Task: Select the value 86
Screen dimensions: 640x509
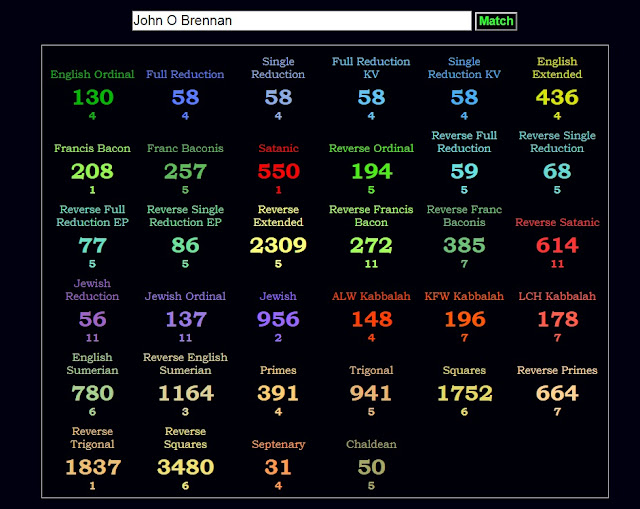Action: coord(185,245)
